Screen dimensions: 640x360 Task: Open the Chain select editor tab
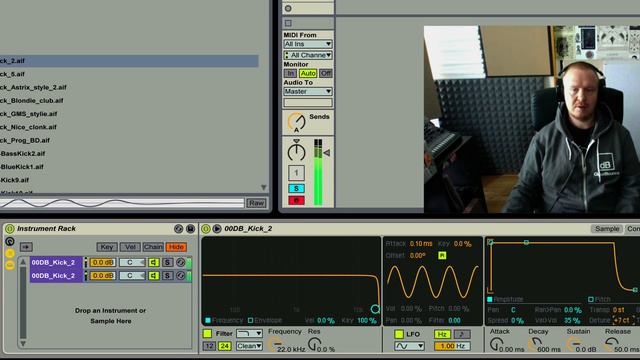coord(153,247)
